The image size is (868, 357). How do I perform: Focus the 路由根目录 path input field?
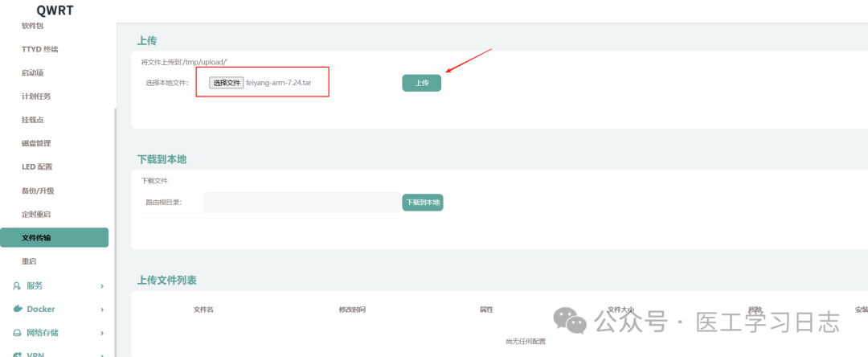302,203
